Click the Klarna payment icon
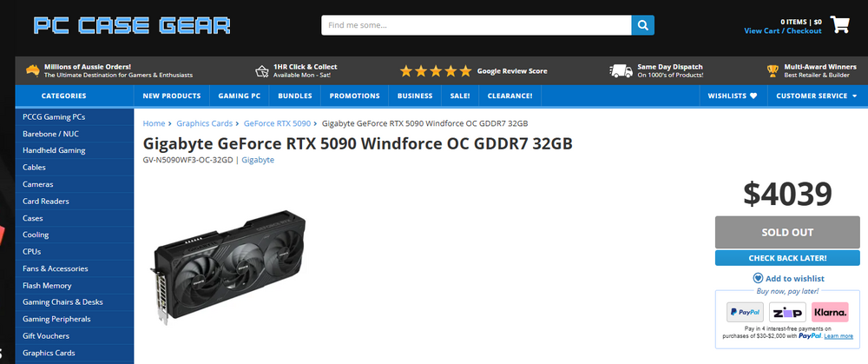Screen dimensions: 868x364 [x=830, y=312]
